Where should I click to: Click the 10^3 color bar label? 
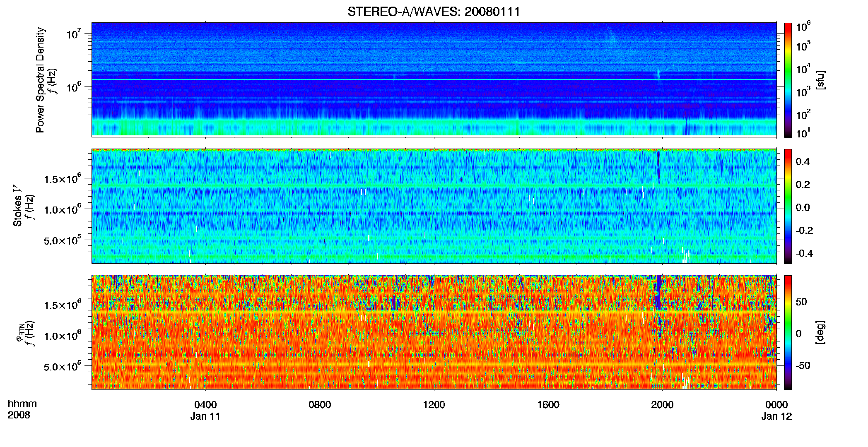[x=803, y=92]
